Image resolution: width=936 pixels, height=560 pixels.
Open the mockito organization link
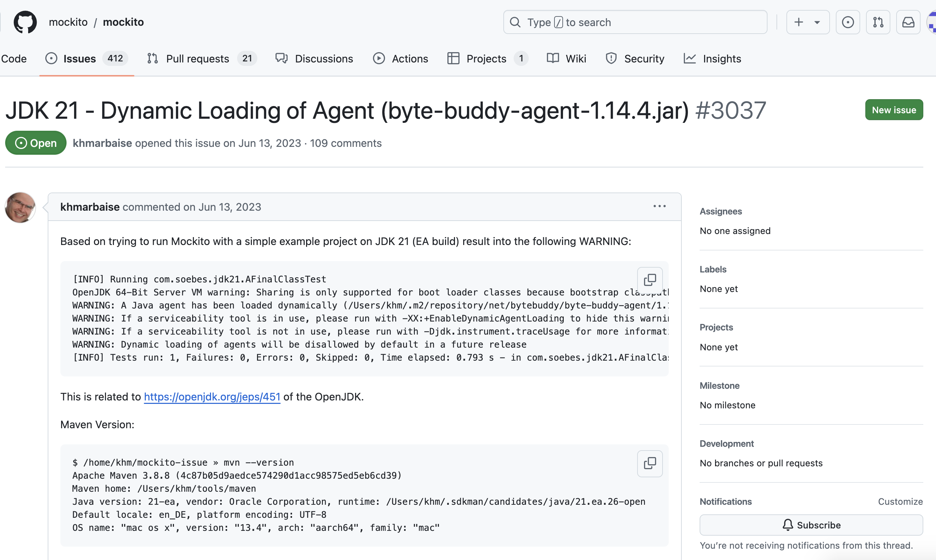click(68, 22)
